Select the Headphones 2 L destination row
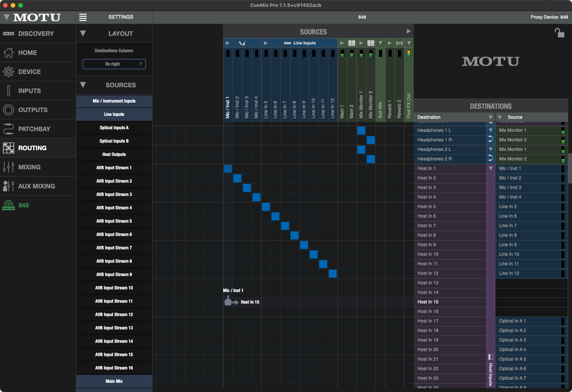Screen dimensions: 572x392 pos(450,149)
